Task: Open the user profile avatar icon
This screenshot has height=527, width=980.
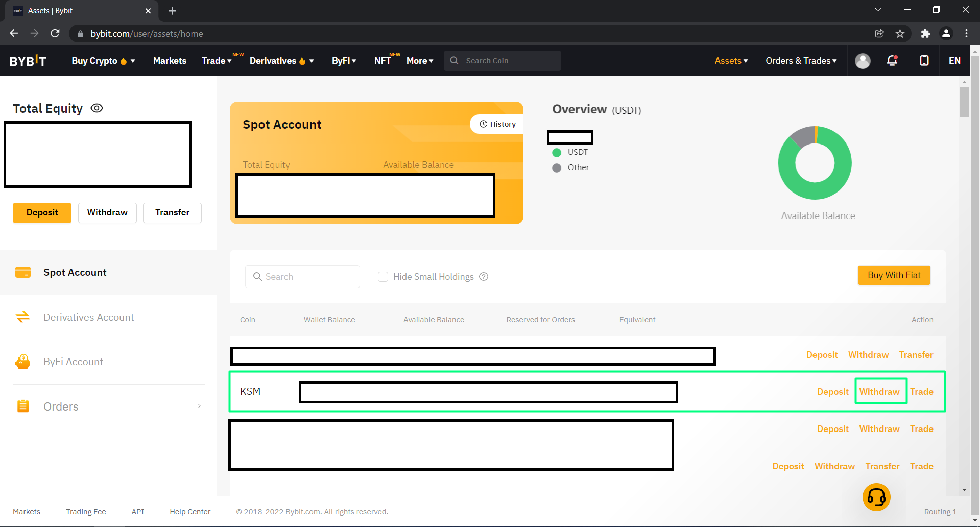Action: point(863,61)
